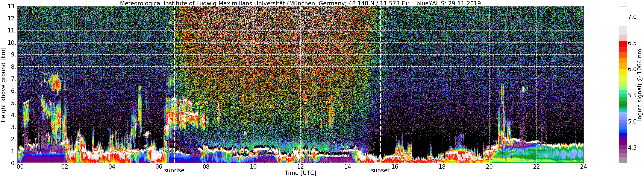
Task: Click the time axis tick label '16'
Action: [x=395, y=167]
